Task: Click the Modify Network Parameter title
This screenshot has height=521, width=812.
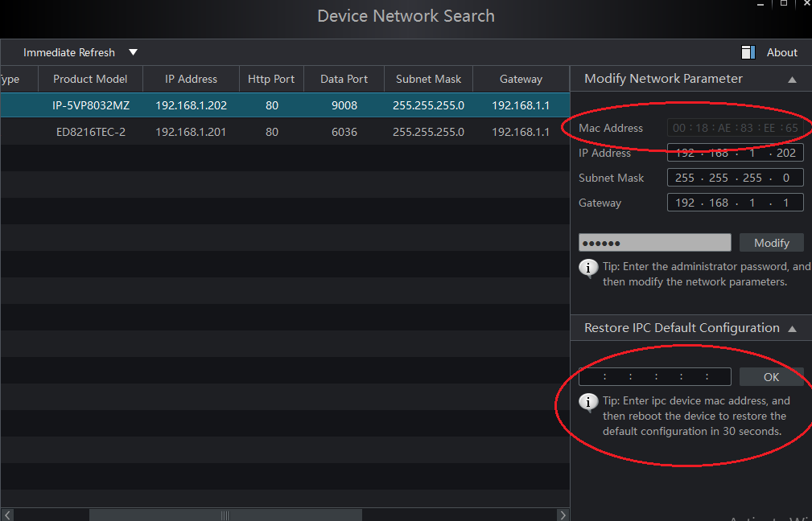Action: (x=663, y=79)
